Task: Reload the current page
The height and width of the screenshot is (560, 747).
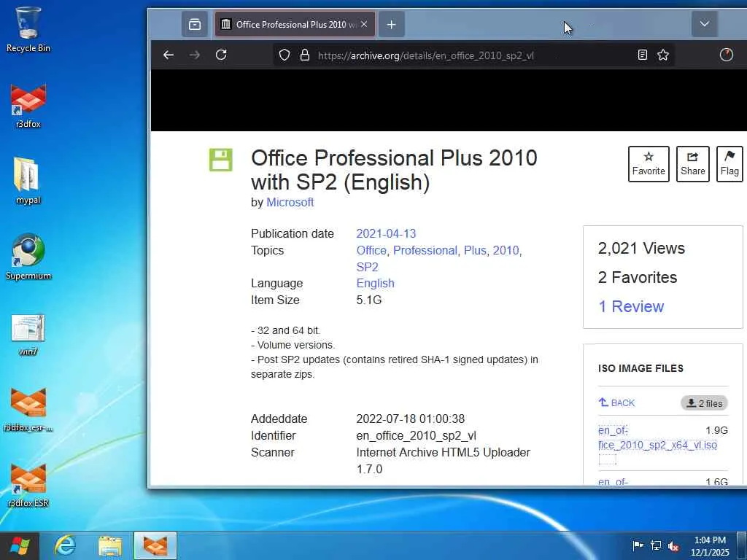Action: (x=221, y=55)
